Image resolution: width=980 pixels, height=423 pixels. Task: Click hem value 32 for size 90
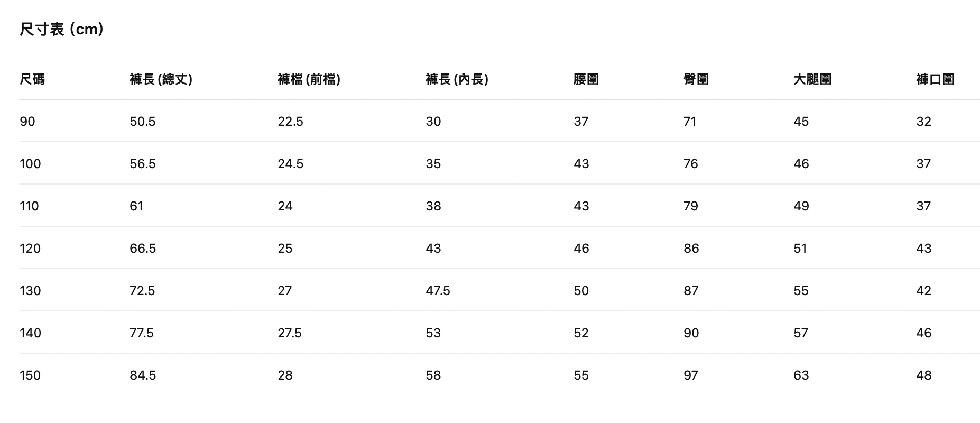[x=924, y=122]
